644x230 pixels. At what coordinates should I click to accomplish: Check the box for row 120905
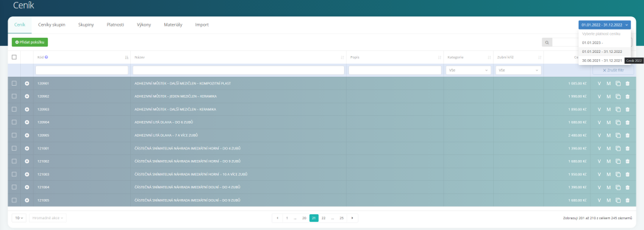coord(14,135)
